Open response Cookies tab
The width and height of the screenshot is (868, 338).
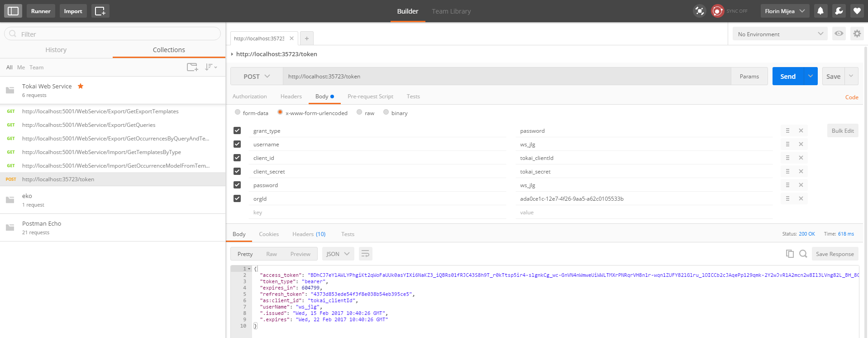coord(269,234)
